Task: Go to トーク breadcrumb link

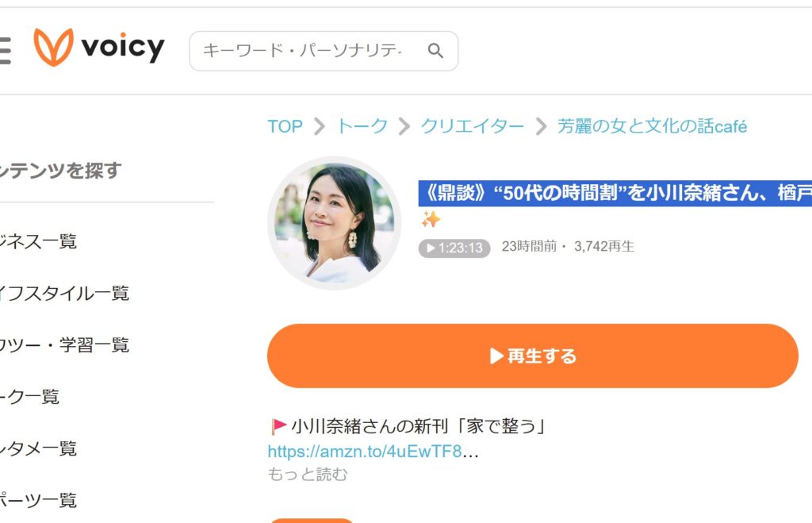Action: coord(362,126)
